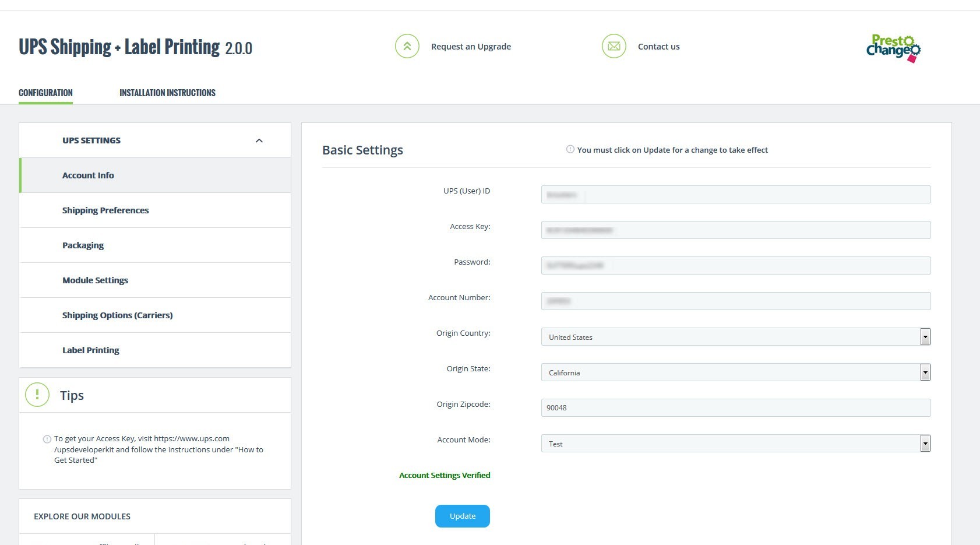
Task: Click the PrestoChange logo
Action: (x=893, y=48)
